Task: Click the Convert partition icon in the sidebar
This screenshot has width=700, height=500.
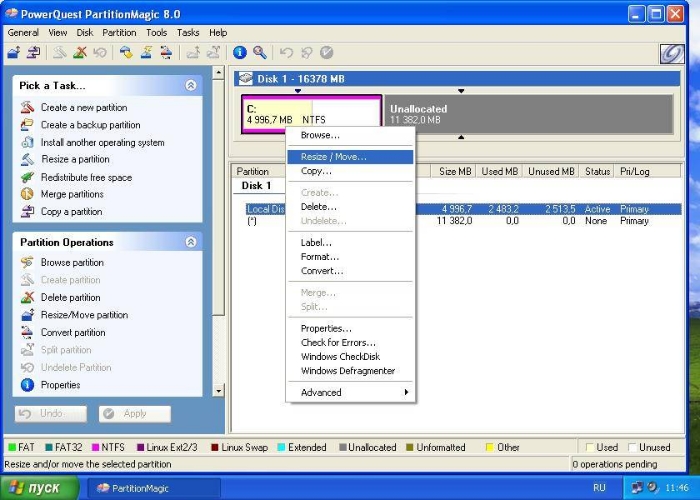Action: 27,333
